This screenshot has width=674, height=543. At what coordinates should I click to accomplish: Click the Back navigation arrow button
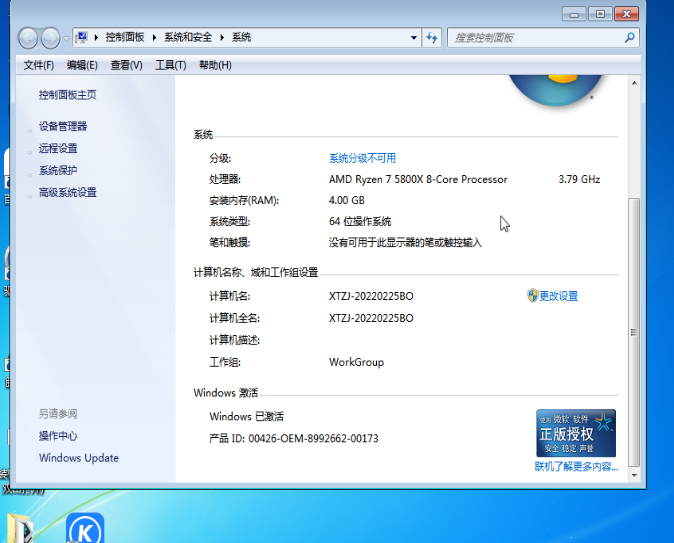pos(28,38)
